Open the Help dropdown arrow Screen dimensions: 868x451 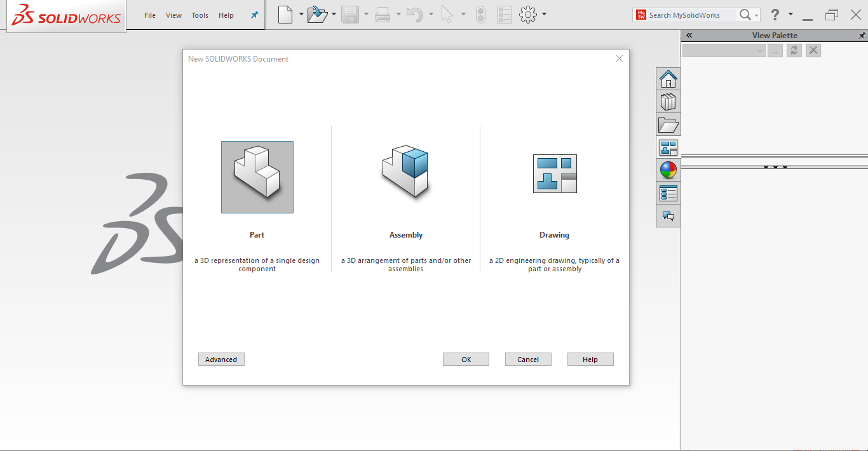[x=790, y=14]
